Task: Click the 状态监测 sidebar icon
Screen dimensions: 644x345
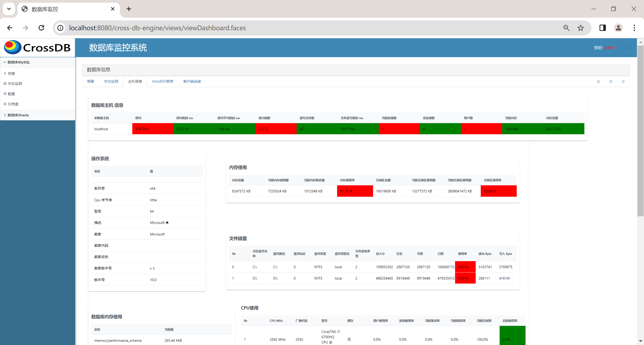Action: (x=5, y=84)
